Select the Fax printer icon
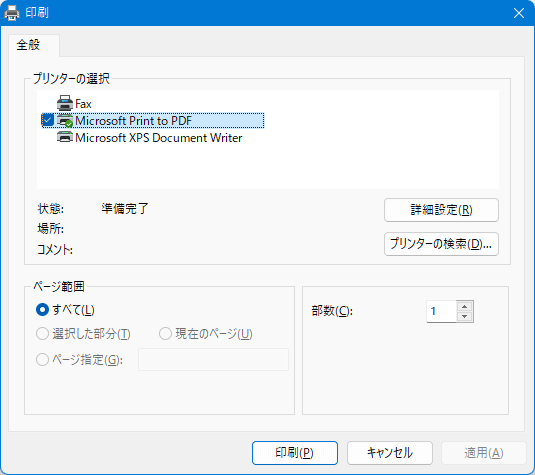 coord(65,103)
